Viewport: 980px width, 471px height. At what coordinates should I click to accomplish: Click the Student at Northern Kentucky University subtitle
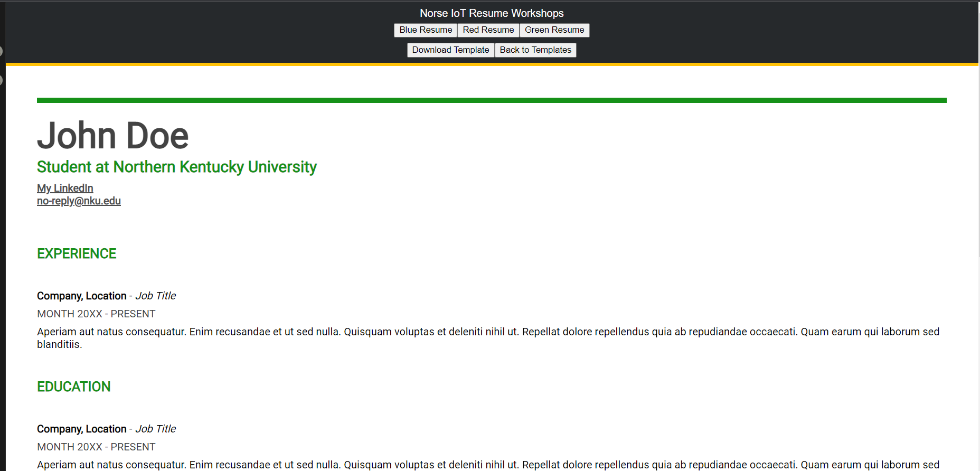(176, 167)
